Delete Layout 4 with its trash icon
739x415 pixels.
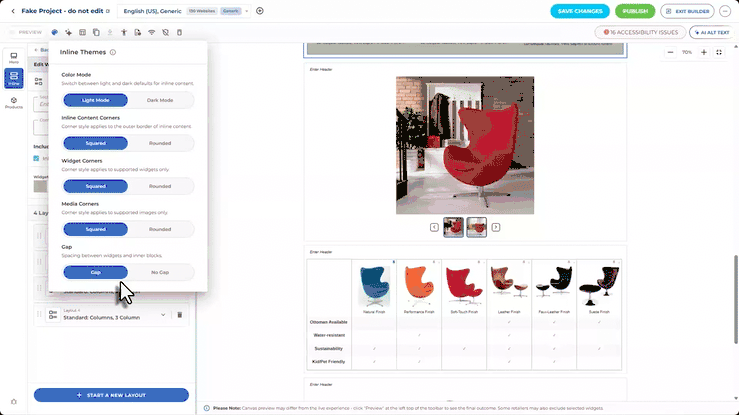click(x=180, y=315)
